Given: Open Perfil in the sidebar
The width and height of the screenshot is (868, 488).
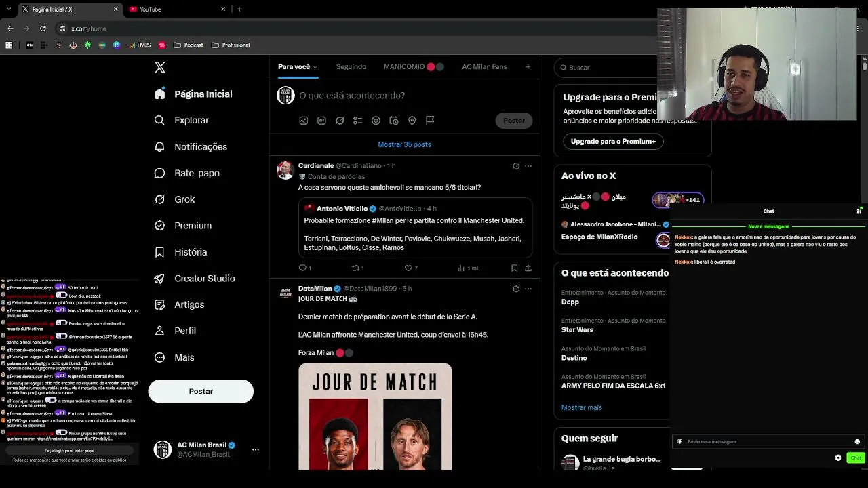Looking at the screenshot, I should (175, 331).
